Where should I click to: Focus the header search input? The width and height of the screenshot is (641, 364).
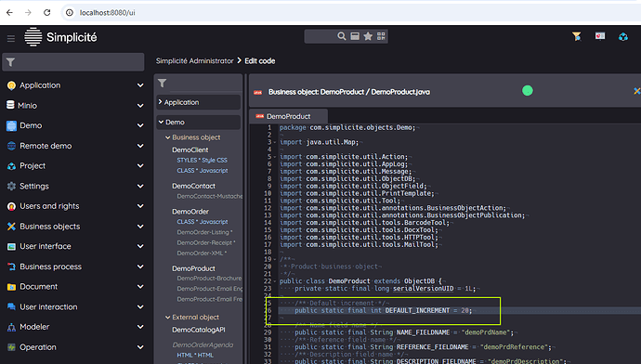[x=320, y=36]
